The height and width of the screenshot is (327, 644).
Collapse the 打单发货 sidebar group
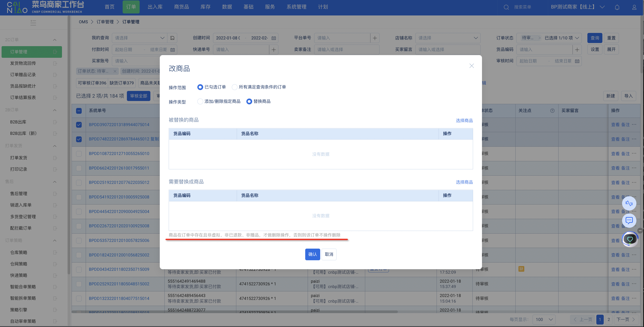point(55,146)
